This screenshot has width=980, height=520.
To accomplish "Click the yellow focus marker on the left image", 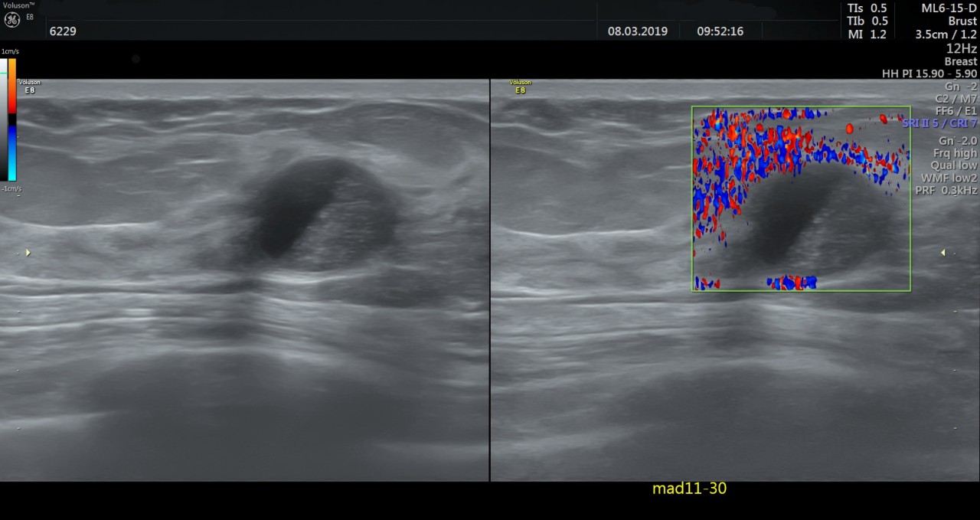I will pos(28,253).
